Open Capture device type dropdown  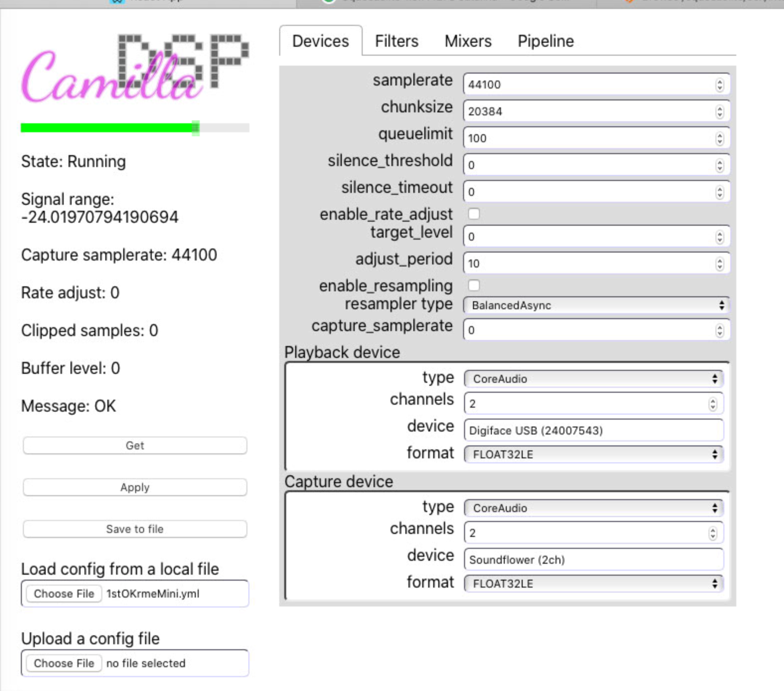click(593, 508)
